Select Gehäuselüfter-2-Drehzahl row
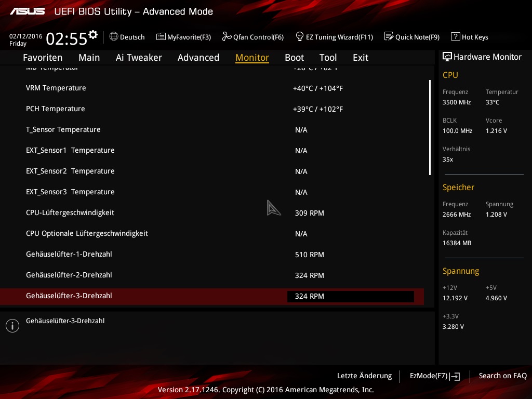The height and width of the screenshot is (399, 532). click(x=212, y=275)
